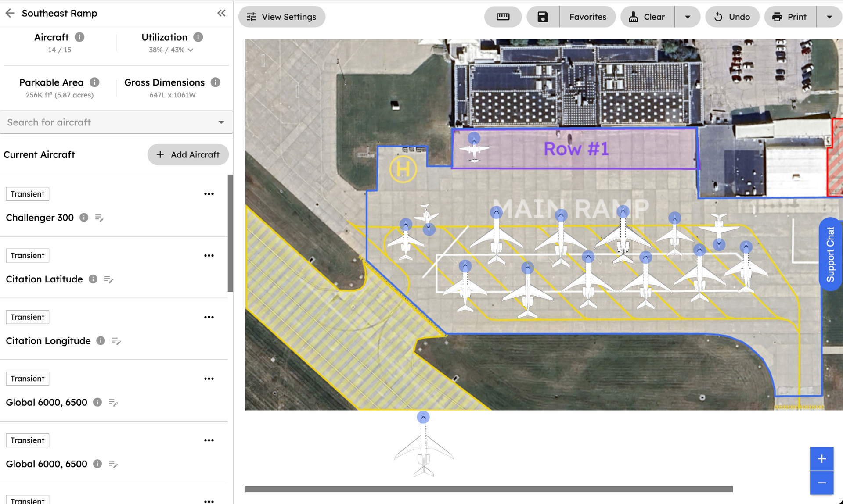Open the Support Chat tab

tap(830, 254)
